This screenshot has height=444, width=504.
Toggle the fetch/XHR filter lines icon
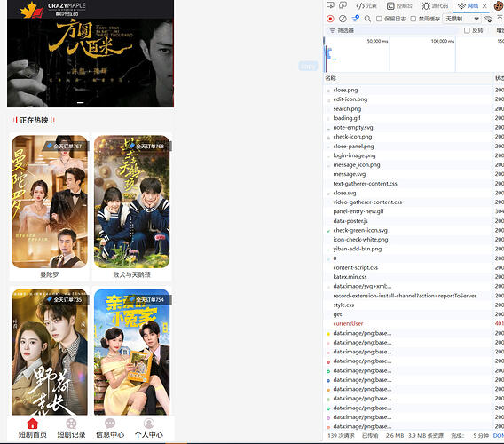(x=355, y=19)
